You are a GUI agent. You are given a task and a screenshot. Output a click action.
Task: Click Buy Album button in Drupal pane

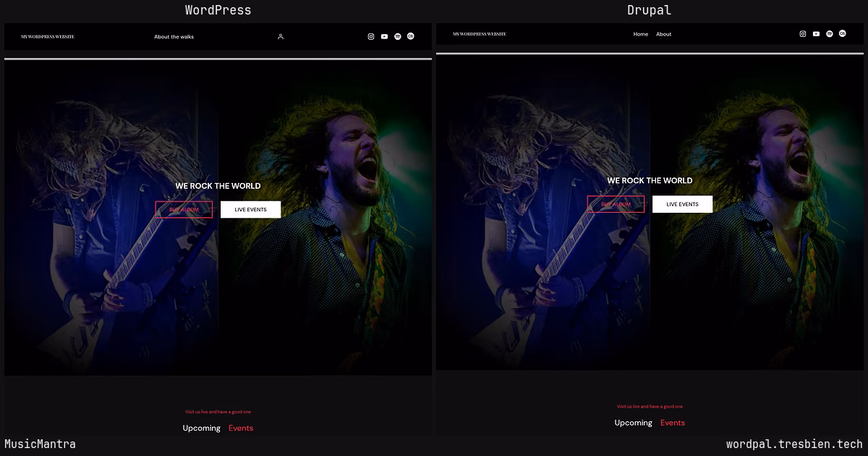pyautogui.click(x=616, y=204)
